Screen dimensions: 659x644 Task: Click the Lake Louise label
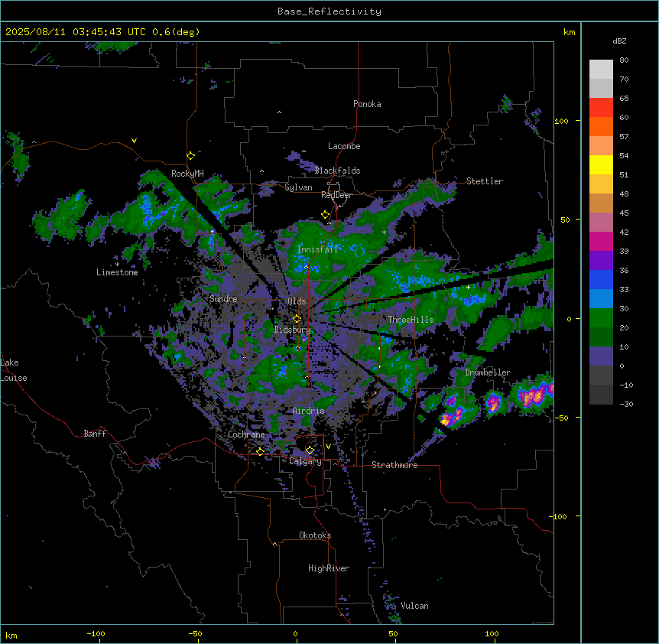14,370
